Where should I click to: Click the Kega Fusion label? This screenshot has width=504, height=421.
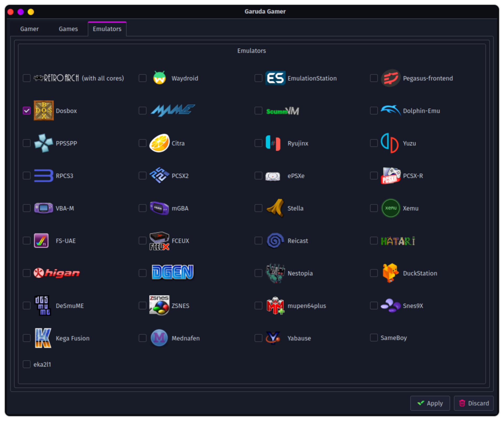(x=72, y=338)
